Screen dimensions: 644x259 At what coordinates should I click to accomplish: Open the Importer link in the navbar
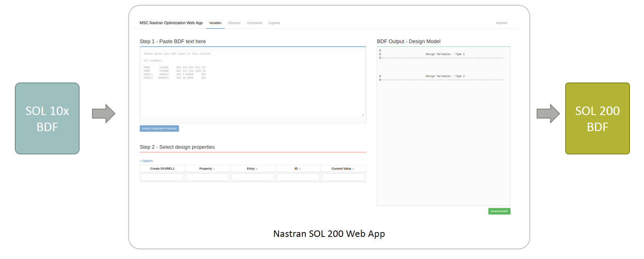502,23
